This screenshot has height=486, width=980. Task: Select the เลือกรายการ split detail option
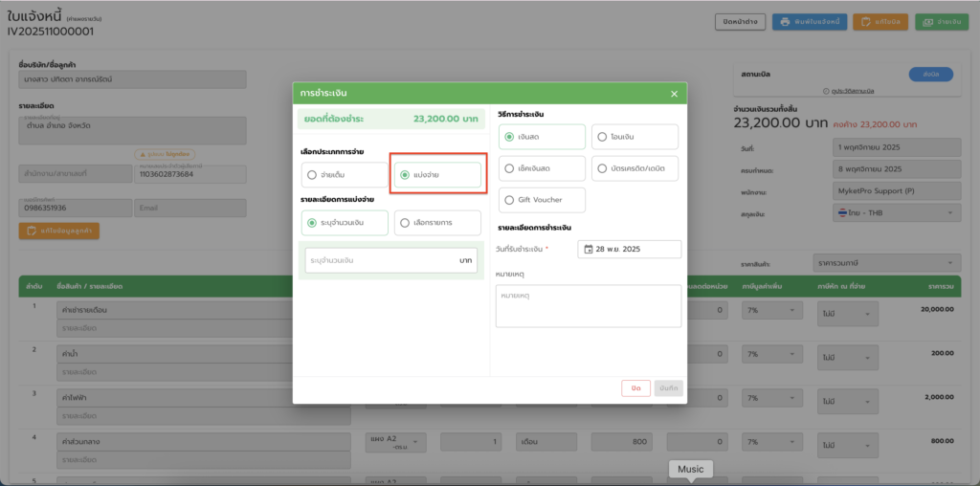[x=405, y=223]
